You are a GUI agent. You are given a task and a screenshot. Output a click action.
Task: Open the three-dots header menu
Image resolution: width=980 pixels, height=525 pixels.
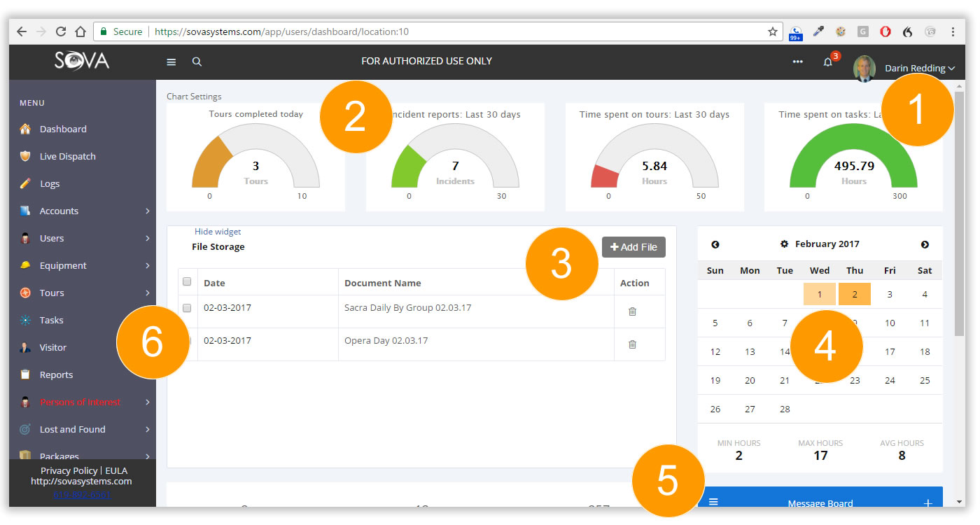click(x=797, y=62)
